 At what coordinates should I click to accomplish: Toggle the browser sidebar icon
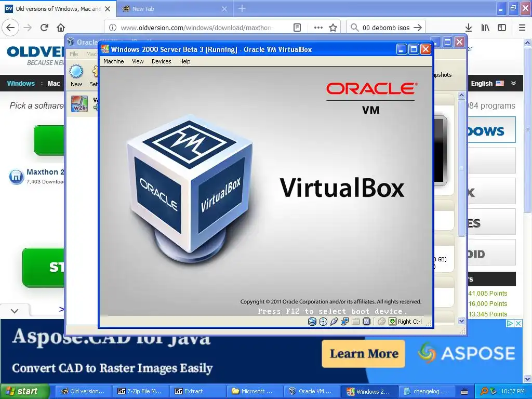click(x=502, y=28)
